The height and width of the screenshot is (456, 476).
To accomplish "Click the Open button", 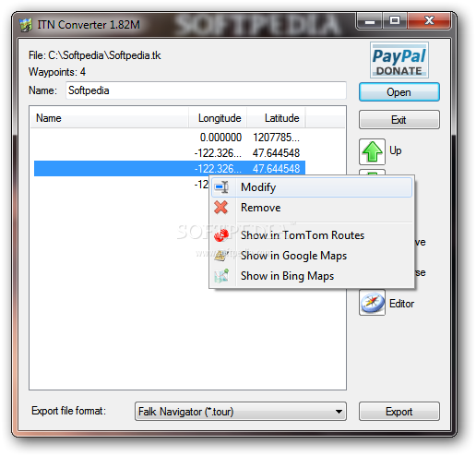I will 399,92.
